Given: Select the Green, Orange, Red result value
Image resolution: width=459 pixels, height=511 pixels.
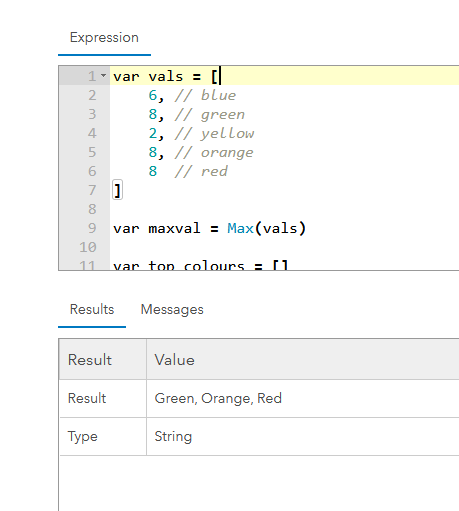Looking at the screenshot, I should 218,398.
